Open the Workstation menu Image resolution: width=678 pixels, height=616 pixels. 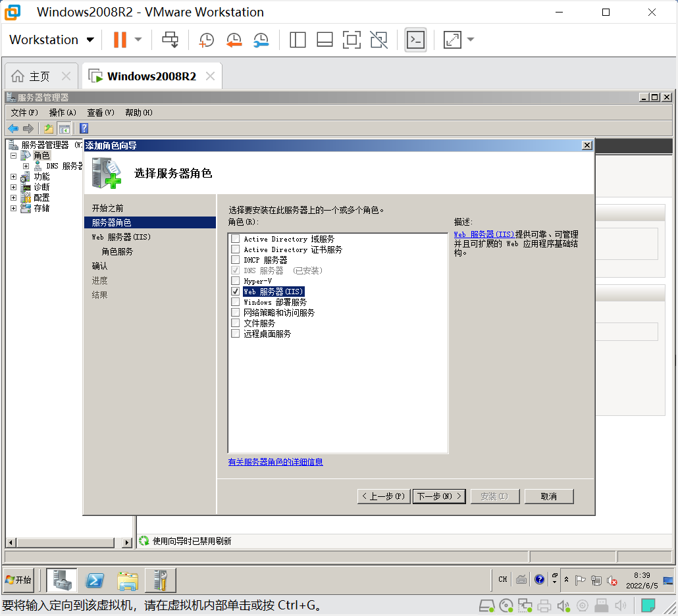pos(51,39)
